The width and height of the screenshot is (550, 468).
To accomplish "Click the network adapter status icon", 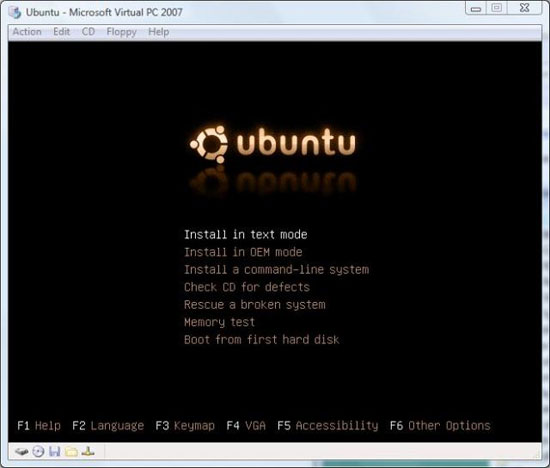I will coord(88,451).
